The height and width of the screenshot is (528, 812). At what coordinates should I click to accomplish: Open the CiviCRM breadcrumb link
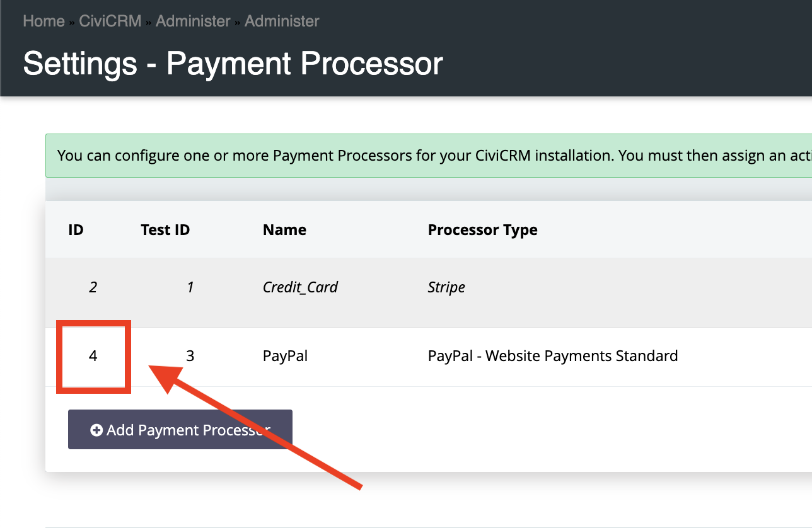[110, 21]
